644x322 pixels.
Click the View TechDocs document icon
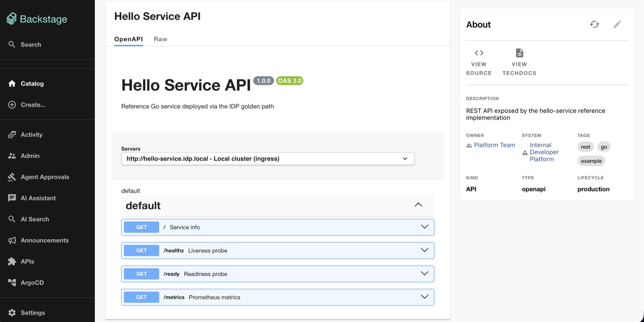[520, 53]
